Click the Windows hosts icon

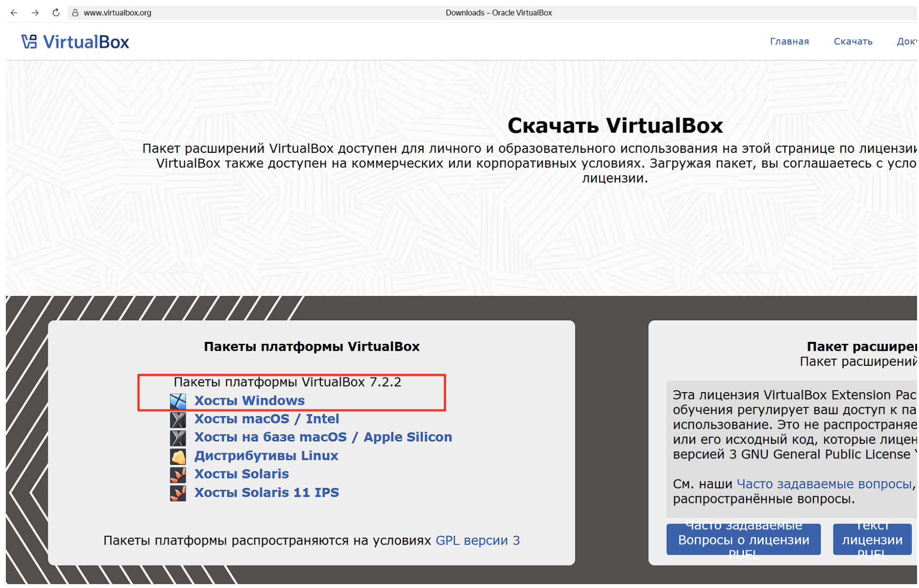pyautogui.click(x=178, y=401)
